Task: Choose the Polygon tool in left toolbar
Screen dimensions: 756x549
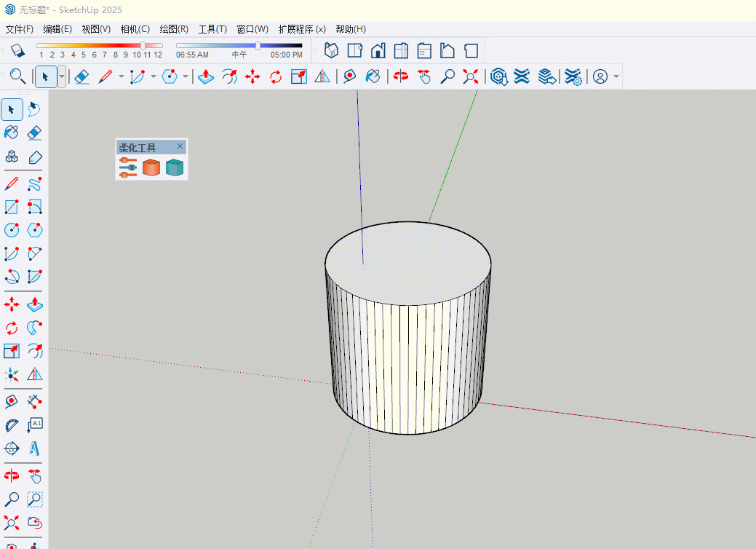Action: pyautogui.click(x=34, y=230)
